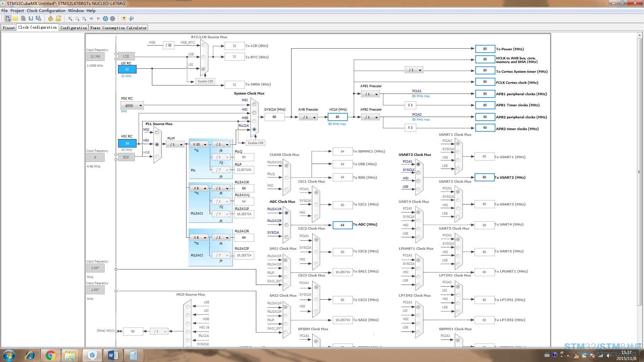Click the New Project toolbar icon
The image size is (644, 362).
click(8, 19)
